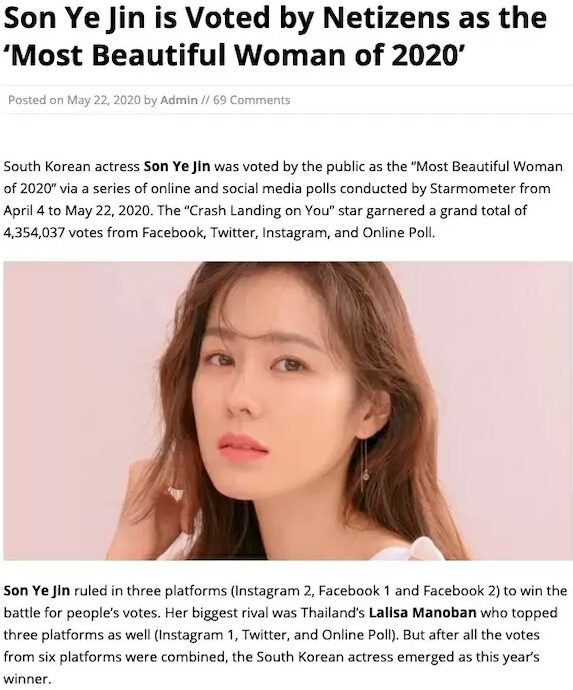Click bold Son Ye Jin in first paragraph
The image size is (573, 690).
pyautogui.click(x=177, y=167)
